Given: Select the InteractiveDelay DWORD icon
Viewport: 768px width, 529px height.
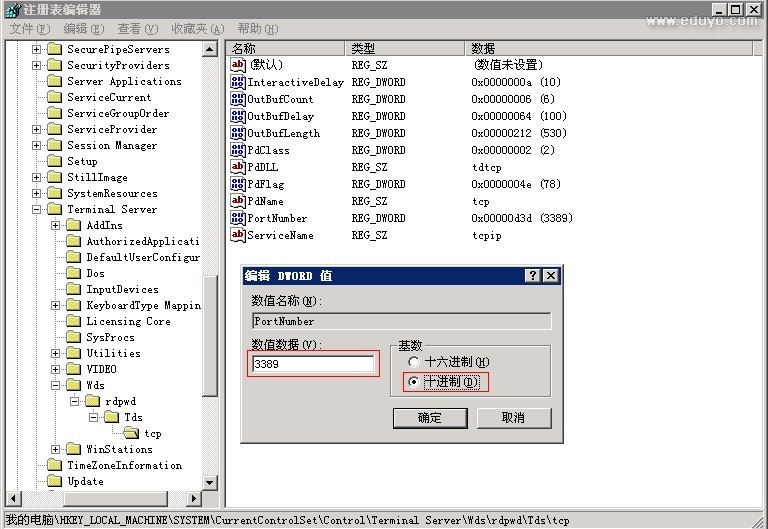Looking at the screenshot, I should click(x=238, y=82).
